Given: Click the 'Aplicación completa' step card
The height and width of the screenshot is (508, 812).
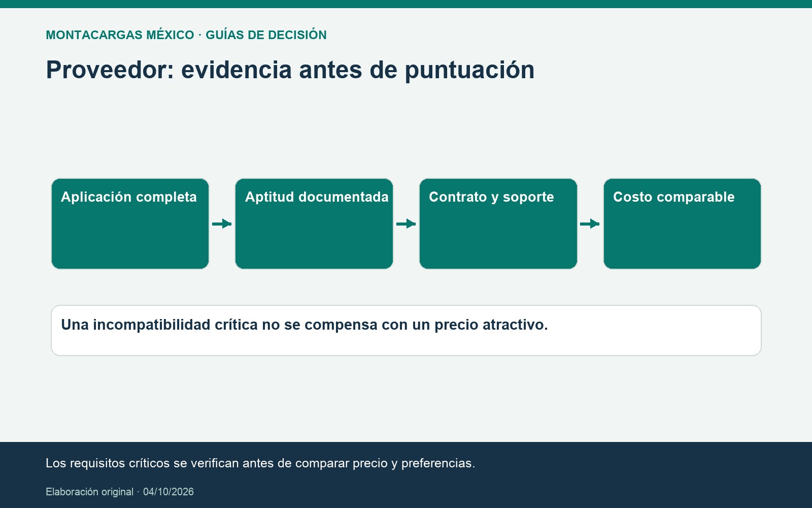Looking at the screenshot, I should pyautogui.click(x=130, y=224).
